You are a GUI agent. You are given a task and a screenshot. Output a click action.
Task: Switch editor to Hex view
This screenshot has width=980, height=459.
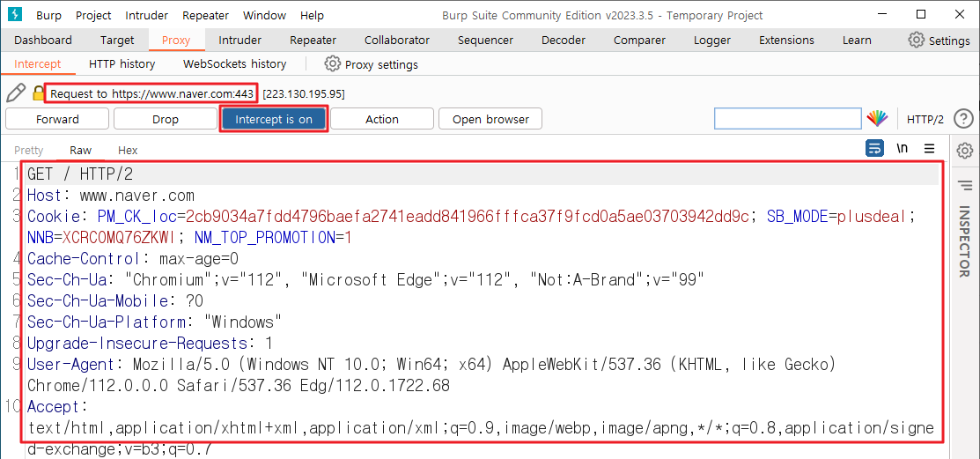pos(128,150)
